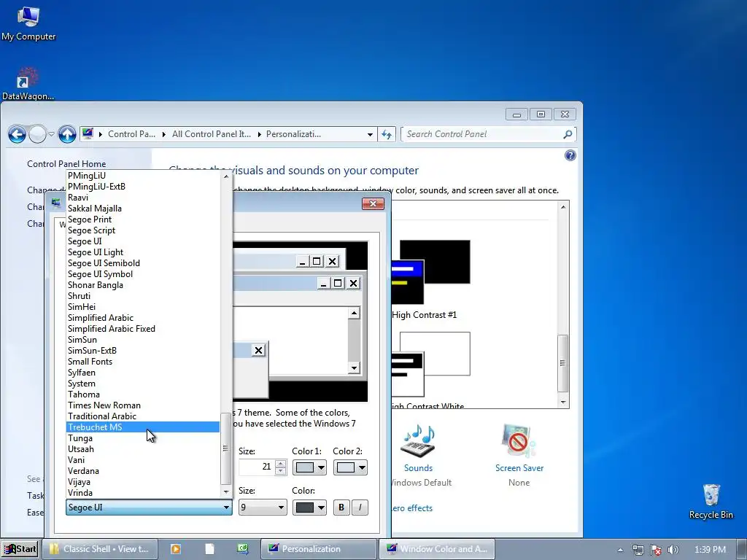Screen dimensions: 747x560
Task: Click the Start button
Action: click(20, 549)
